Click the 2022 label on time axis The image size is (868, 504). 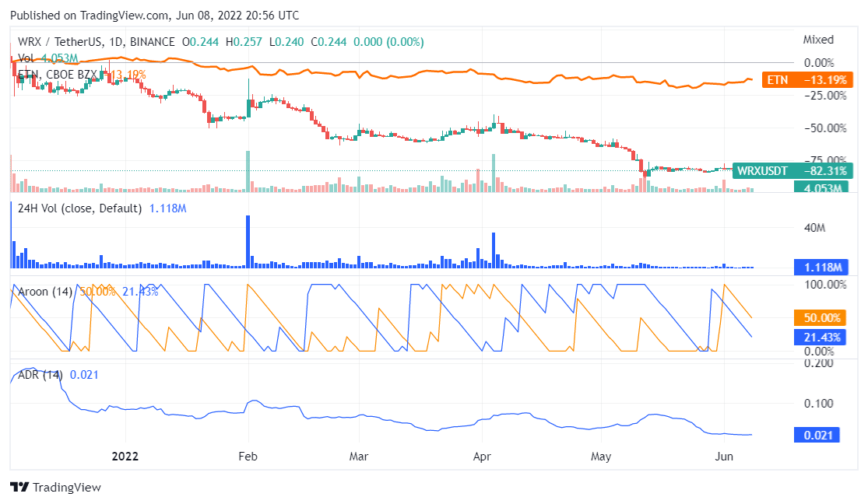(x=125, y=457)
